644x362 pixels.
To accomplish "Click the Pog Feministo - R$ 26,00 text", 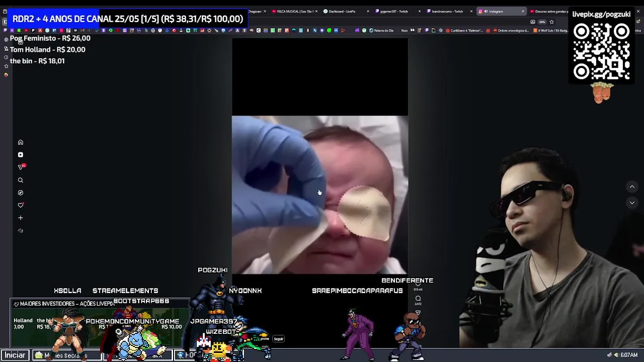I will (50, 38).
